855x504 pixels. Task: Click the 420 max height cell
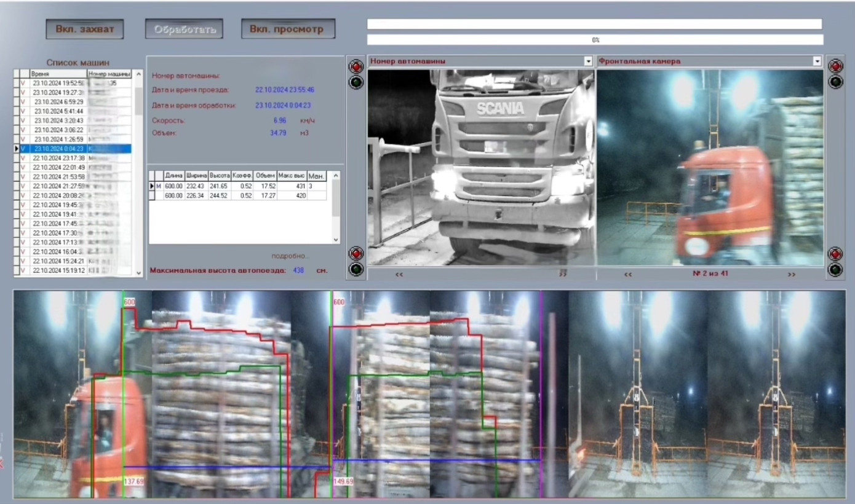pos(292,195)
